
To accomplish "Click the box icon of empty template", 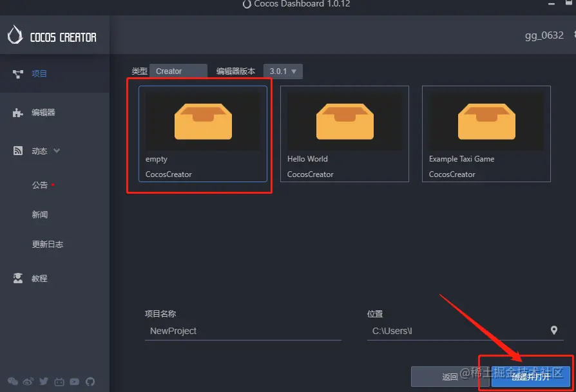I will [203, 121].
